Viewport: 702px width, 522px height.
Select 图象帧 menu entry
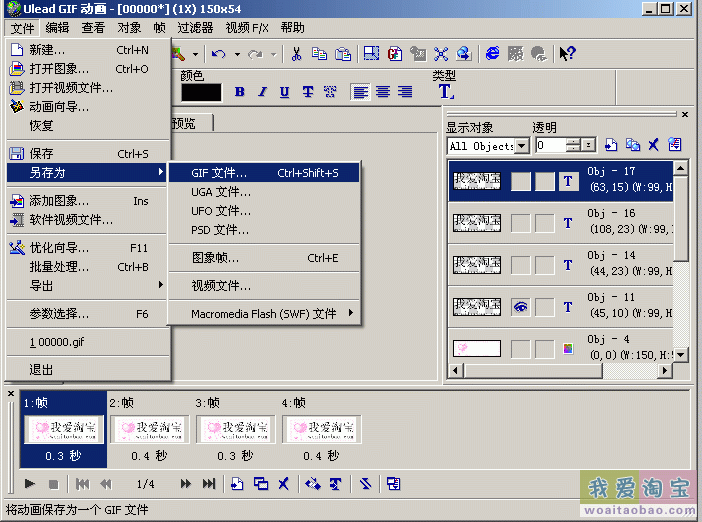tap(264, 258)
